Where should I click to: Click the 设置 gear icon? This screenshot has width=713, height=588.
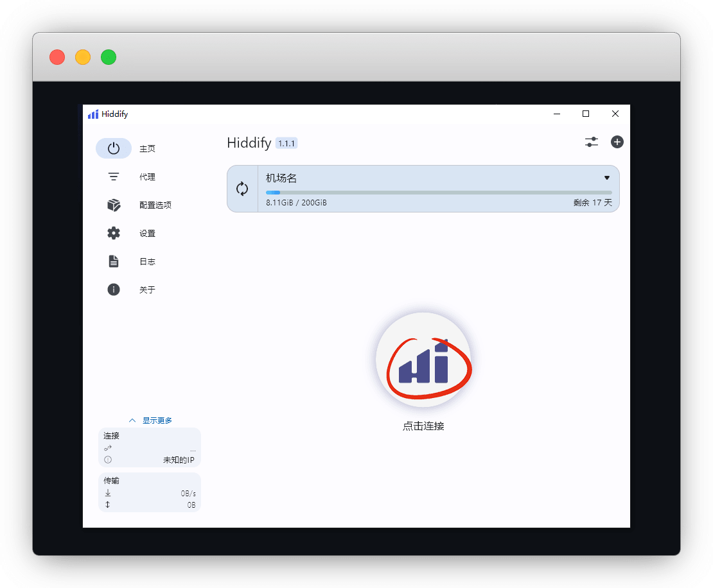tap(114, 233)
